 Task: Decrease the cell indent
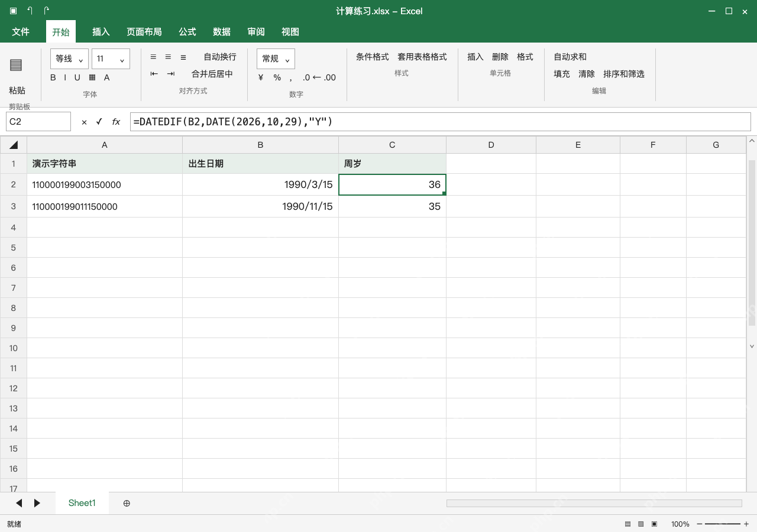point(154,74)
